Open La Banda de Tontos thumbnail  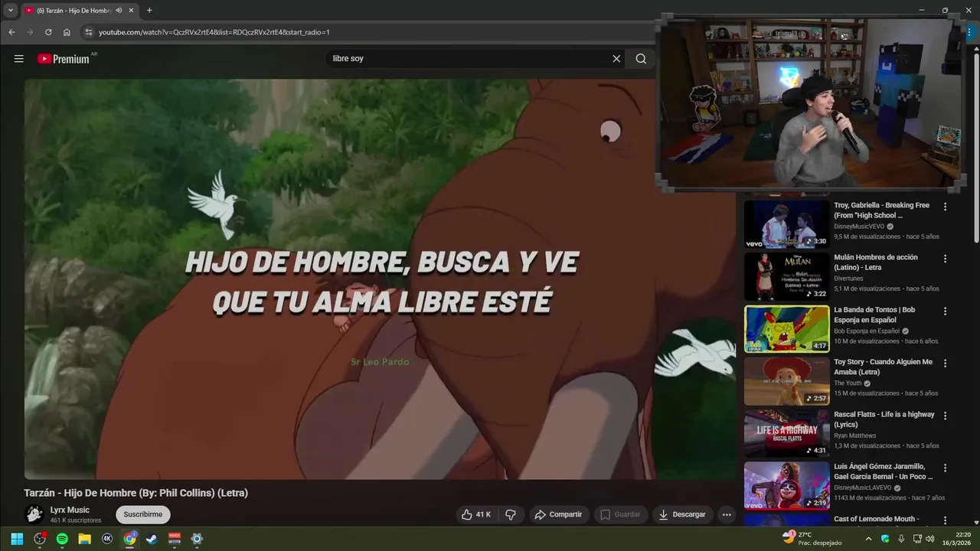coord(786,329)
